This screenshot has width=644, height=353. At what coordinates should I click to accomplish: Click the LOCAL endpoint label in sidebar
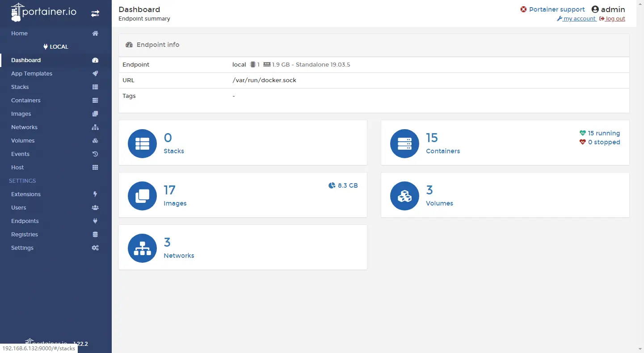coord(56,47)
